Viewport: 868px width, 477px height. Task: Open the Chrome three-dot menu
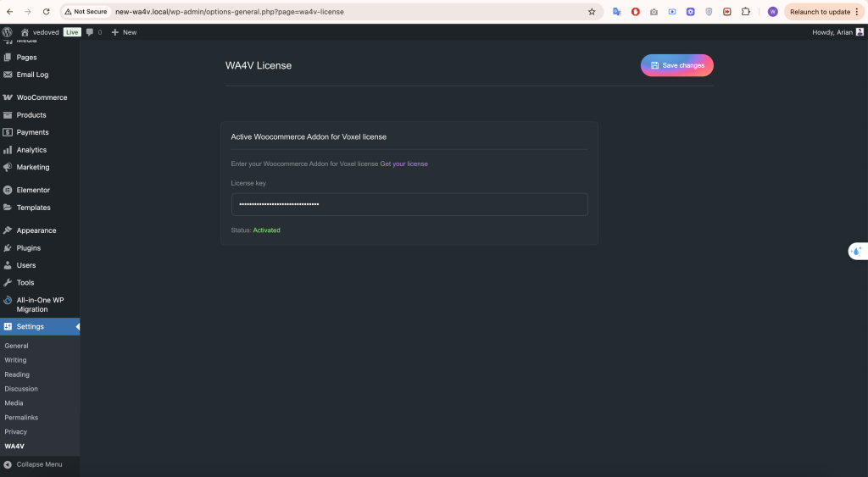tap(857, 12)
